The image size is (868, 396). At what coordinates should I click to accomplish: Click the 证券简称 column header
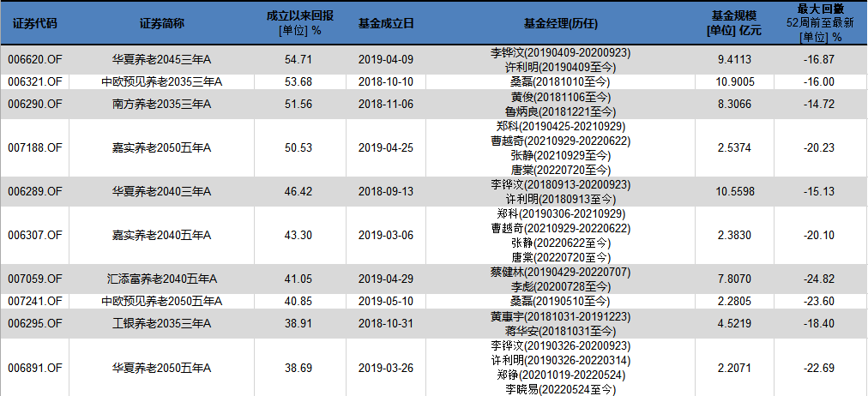tap(161, 23)
